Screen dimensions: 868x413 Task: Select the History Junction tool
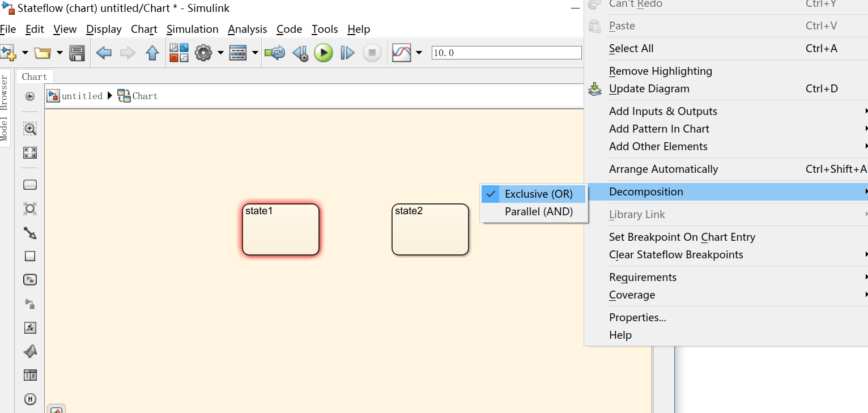[x=29, y=399]
